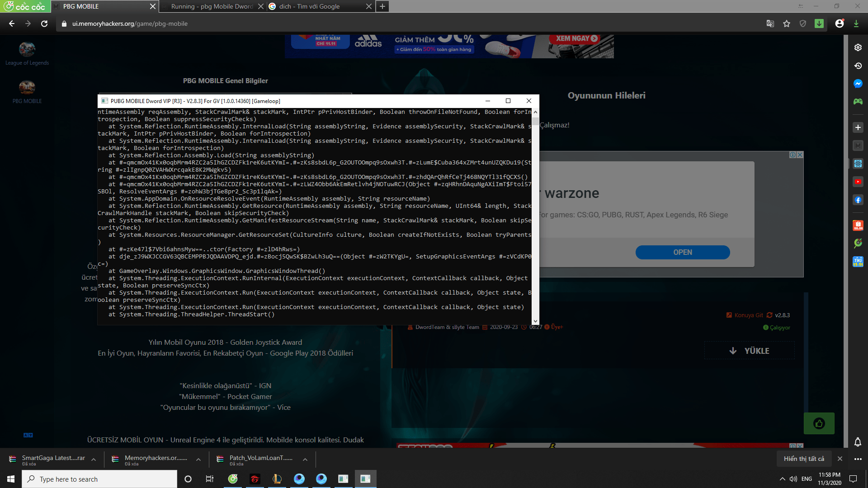Open Cốc Cốc sidebar settings gear
The image size is (868, 488).
(858, 47)
